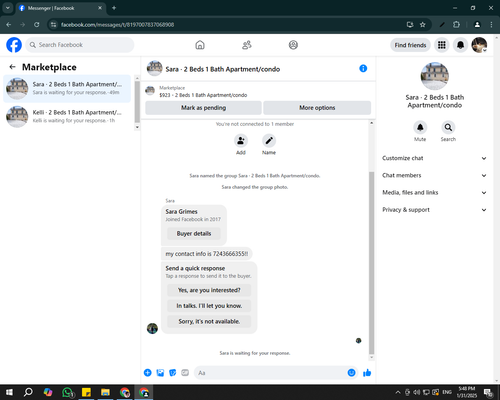Open the Facebook Home icon

[200, 45]
